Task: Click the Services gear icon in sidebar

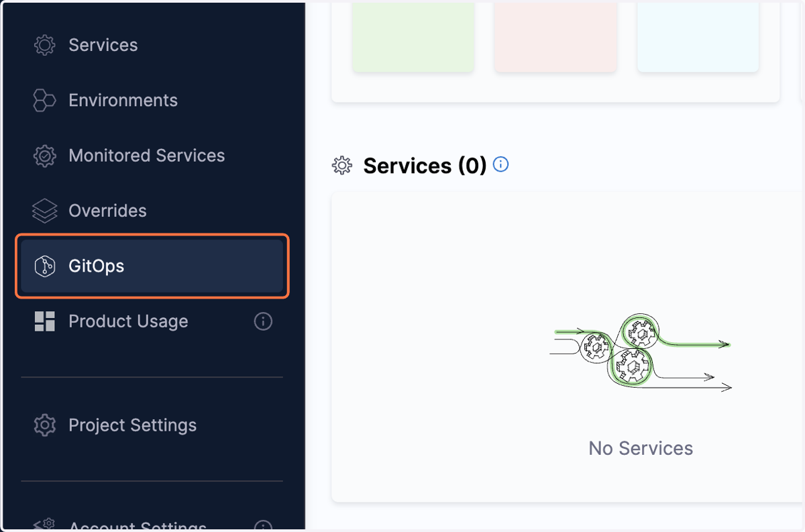Action: pos(45,45)
